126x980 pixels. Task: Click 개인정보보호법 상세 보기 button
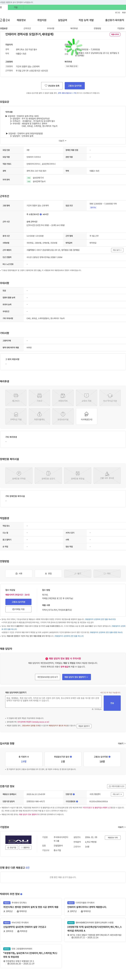(48, 677)
